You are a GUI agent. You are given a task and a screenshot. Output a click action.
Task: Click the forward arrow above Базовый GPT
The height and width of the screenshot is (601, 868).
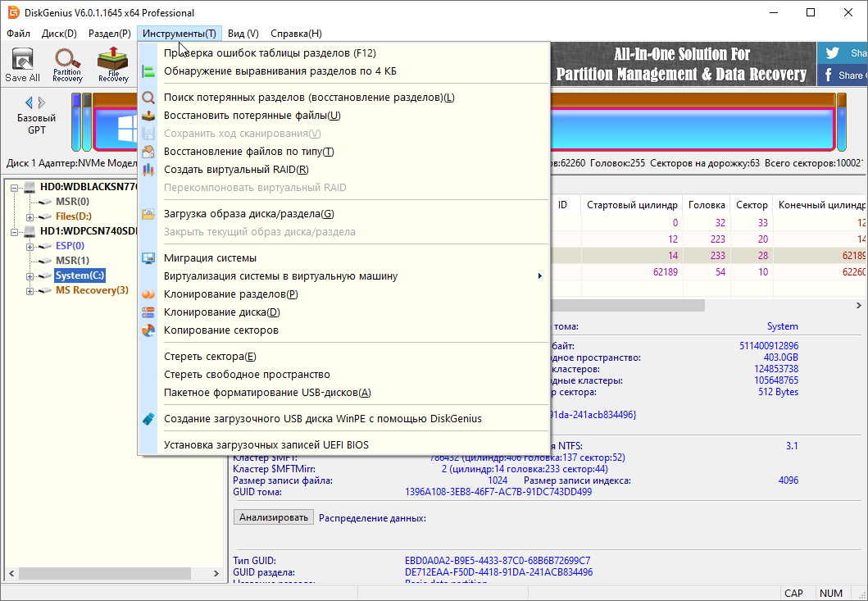[x=43, y=102]
